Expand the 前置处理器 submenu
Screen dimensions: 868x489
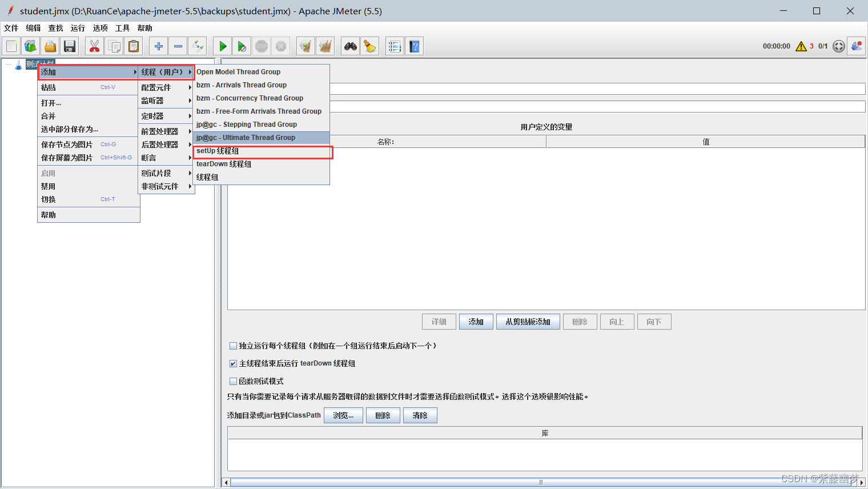(x=166, y=131)
